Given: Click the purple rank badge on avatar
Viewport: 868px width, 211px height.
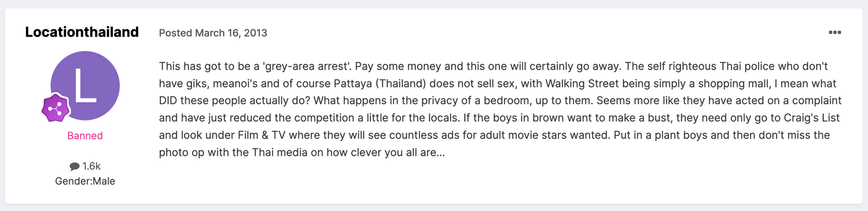Looking at the screenshot, I should [x=56, y=108].
